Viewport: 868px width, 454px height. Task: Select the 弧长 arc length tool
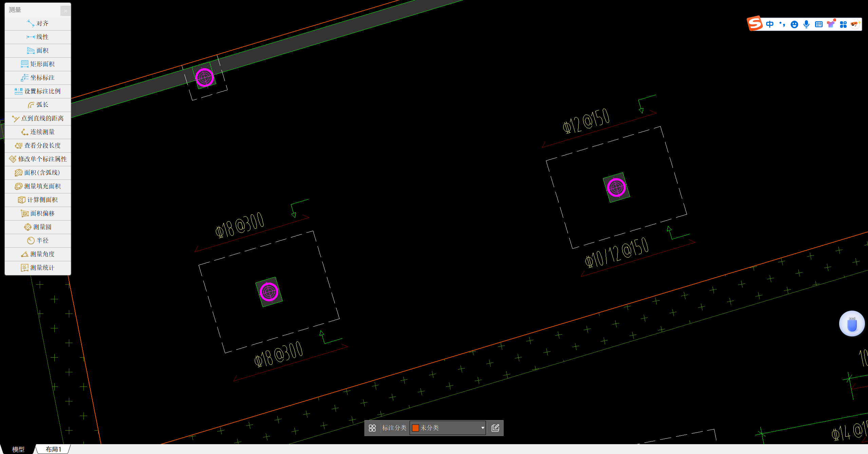38,105
